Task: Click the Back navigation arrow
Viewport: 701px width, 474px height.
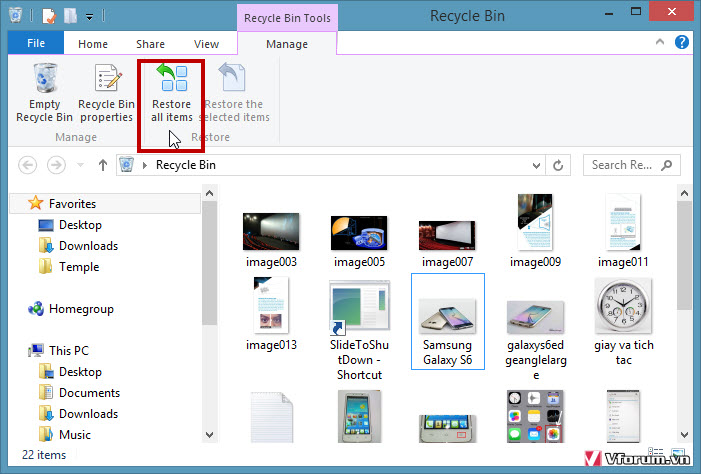Action: coord(28,165)
